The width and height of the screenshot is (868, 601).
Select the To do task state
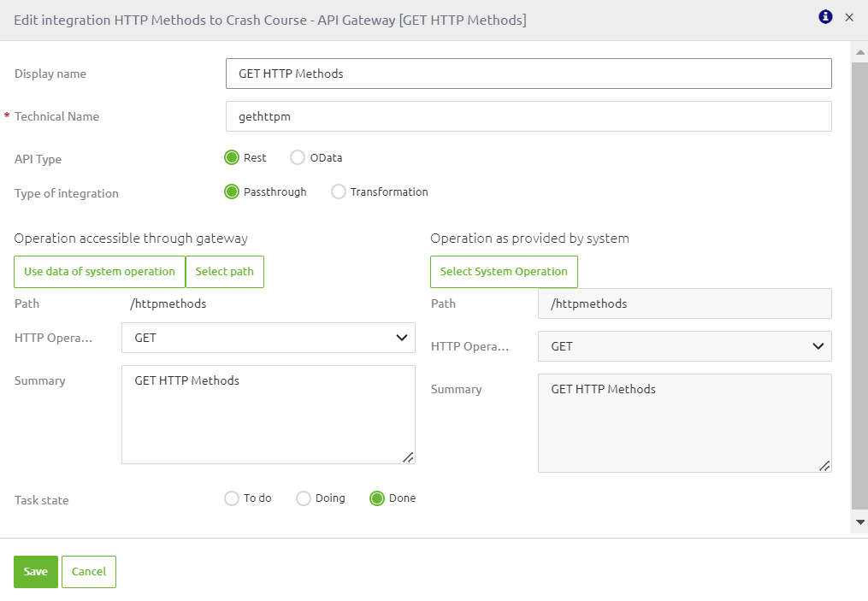(232, 498)
